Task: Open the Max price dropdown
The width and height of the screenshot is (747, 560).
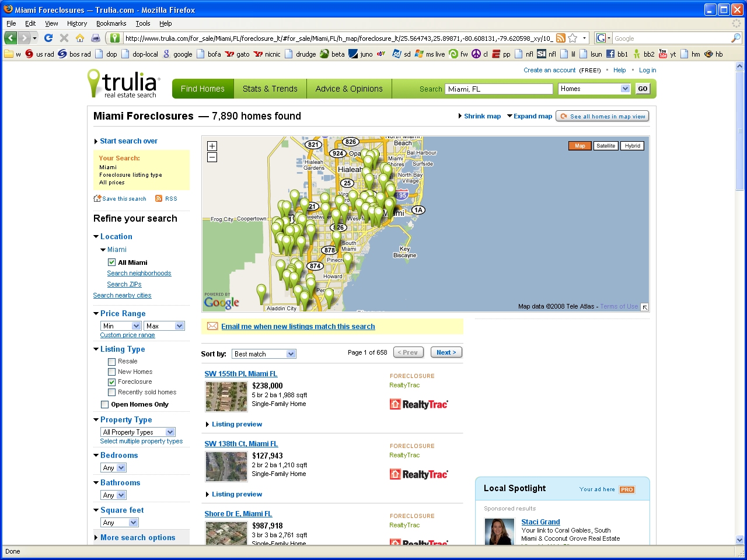Action: [x=164, y=326]
